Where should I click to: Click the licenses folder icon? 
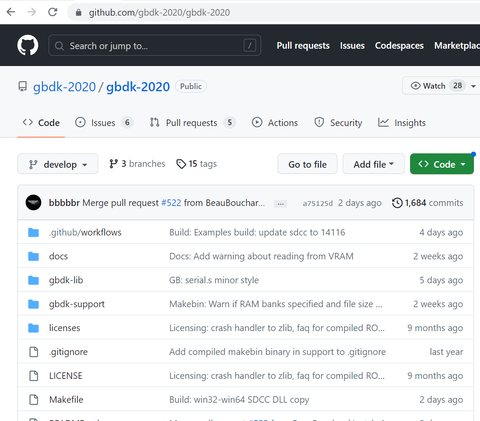[33, 328]
